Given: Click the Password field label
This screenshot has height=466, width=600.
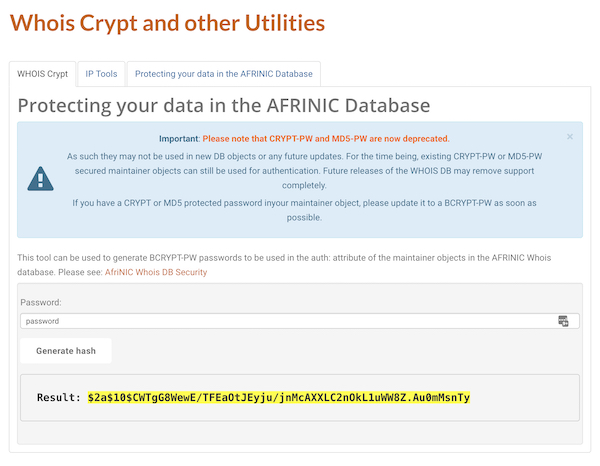Looking at the screenshot, I should tap(41, 302).
